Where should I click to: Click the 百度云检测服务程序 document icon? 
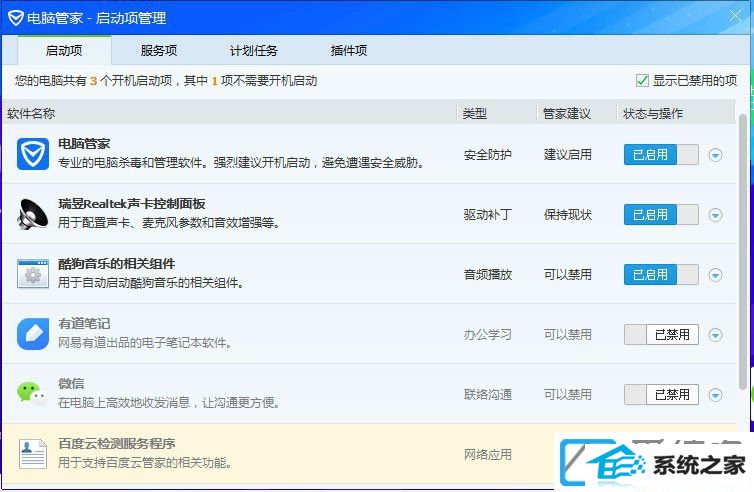coord(33,454)
